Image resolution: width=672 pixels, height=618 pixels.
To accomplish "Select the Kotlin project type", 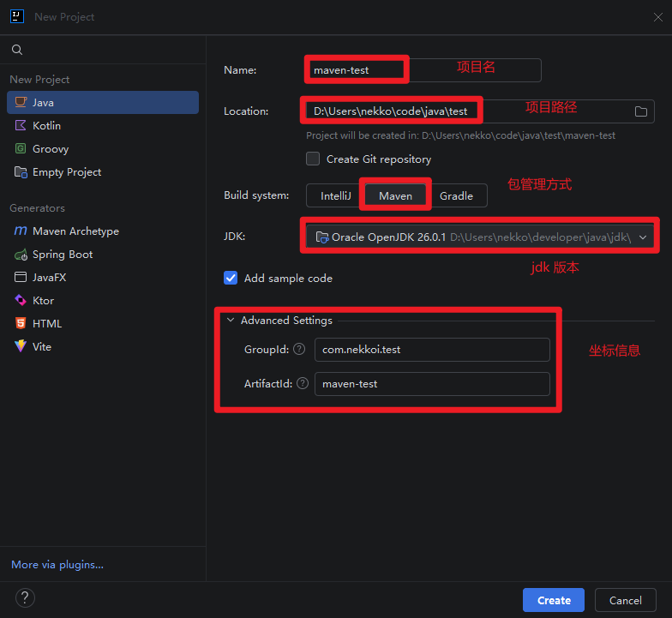I will (103, 125).
